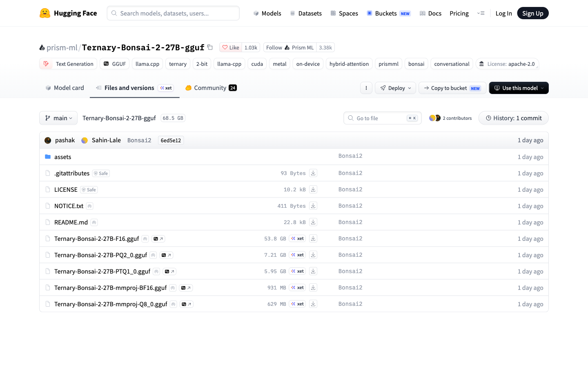Image resolution: width=588 pixels, height=368 pixels.
Task: Download the PTQ1_0.gguf file
Action: [313, 271]
